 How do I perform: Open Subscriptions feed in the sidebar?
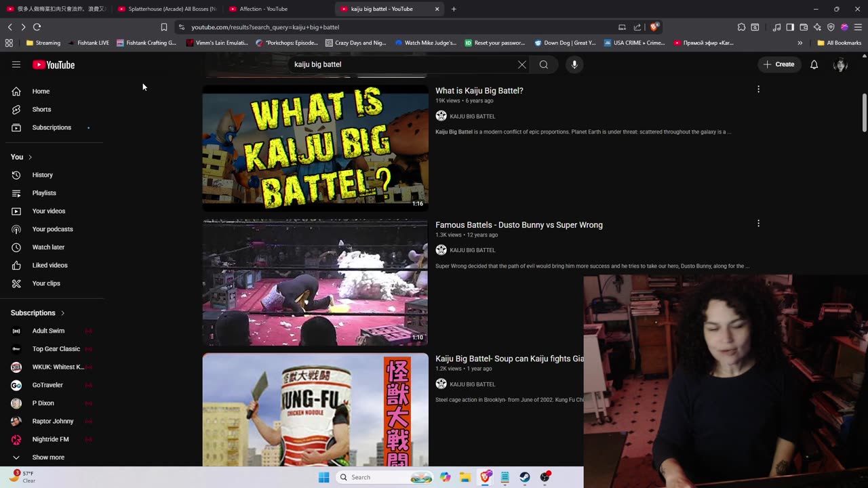point(52,127)
